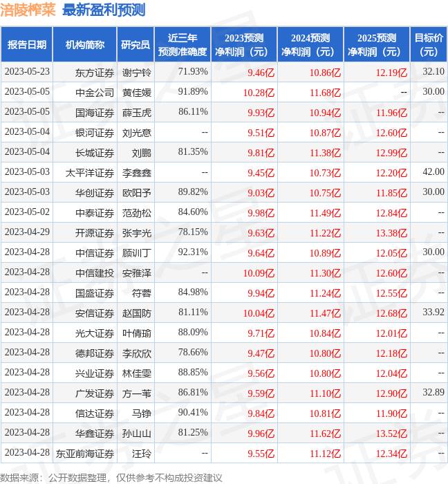Click 2025 profit value 13.52亿
This screenshot has width=448, height=484.
click(391, 434)
